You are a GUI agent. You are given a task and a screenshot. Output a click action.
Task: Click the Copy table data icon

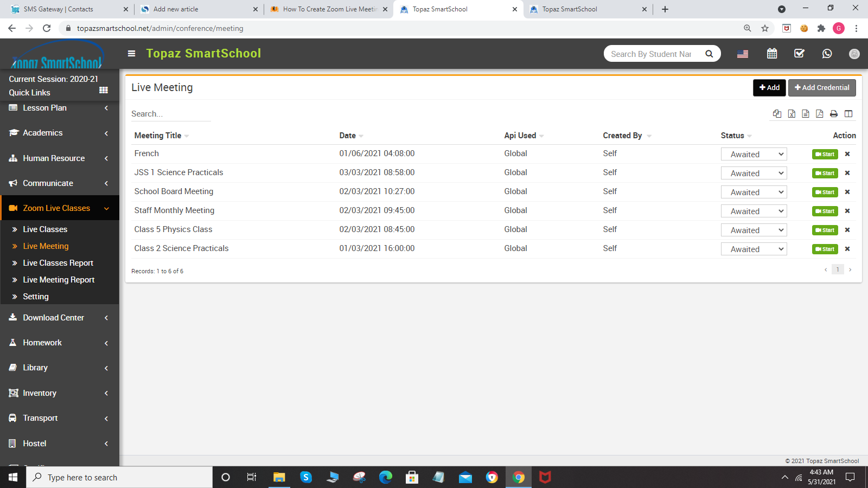777,114
